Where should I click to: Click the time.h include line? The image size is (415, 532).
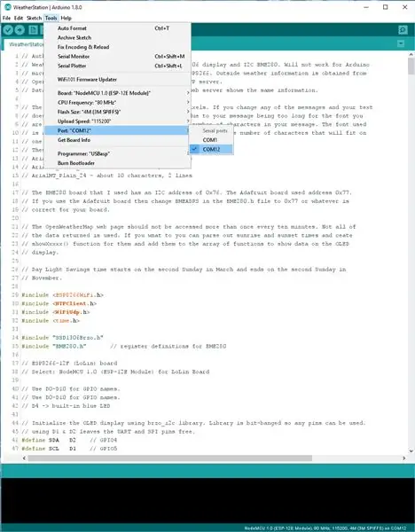pos(51,321)
